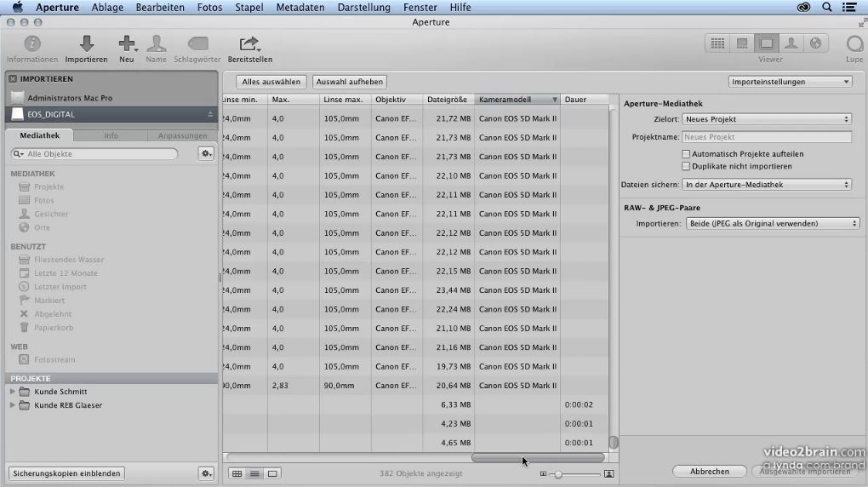Open the RAW & JPEG Importieren dropdown
Image resolution: width=868 pixels, height=487 pixels.
click(773, 223)
